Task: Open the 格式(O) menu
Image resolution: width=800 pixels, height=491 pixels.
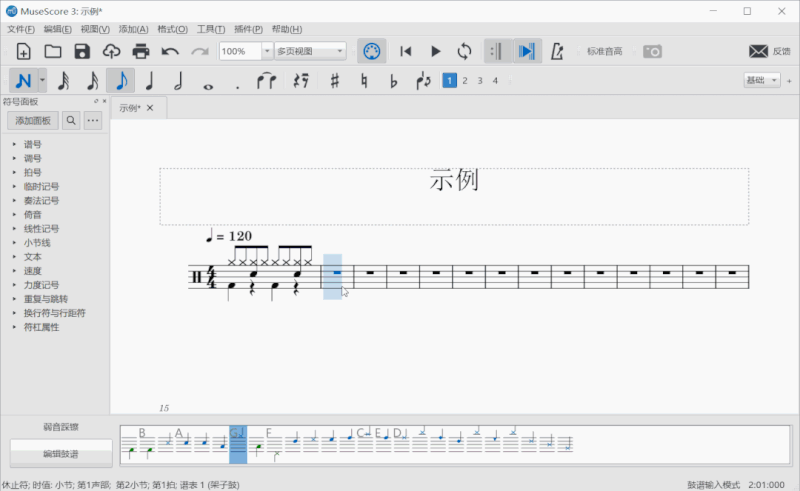Action: coord(172,29)
